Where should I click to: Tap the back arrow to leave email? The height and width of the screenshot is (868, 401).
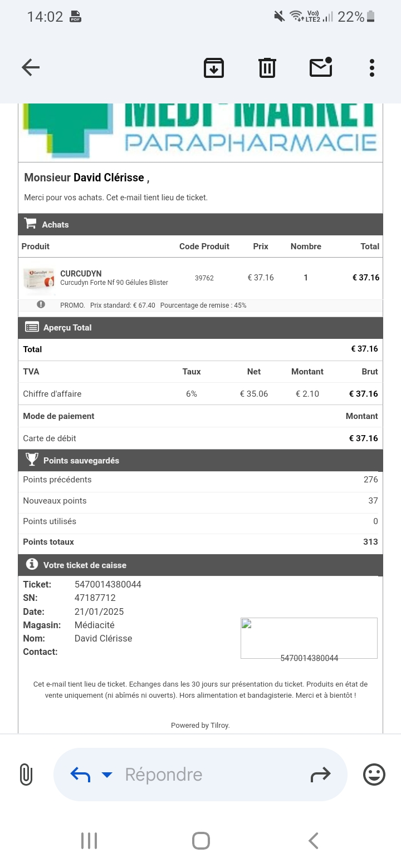31,68
